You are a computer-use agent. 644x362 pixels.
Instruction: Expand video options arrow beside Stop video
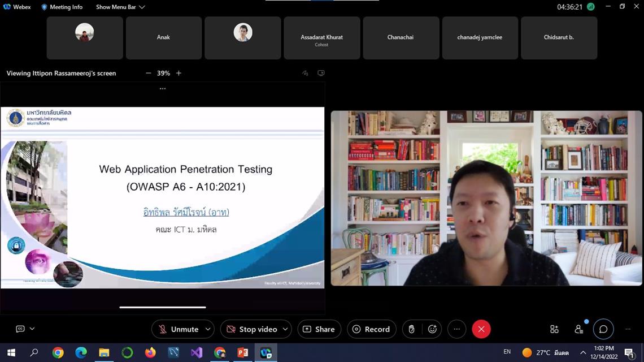[x=286, y=329]
